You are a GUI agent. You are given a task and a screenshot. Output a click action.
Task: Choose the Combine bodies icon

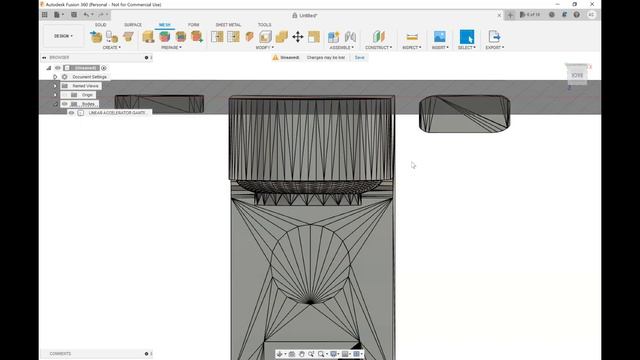pyautogui.click(x=282, y=37)
